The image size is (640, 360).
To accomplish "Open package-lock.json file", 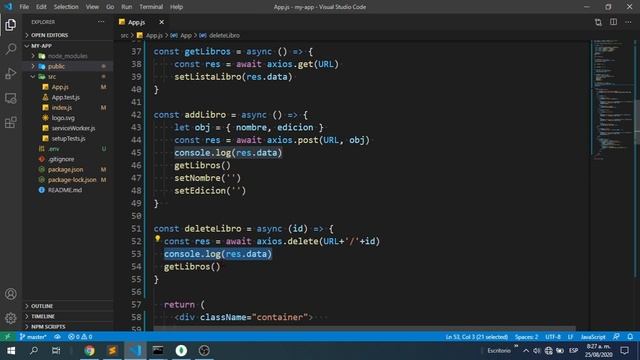I will (x=68, y=180).
